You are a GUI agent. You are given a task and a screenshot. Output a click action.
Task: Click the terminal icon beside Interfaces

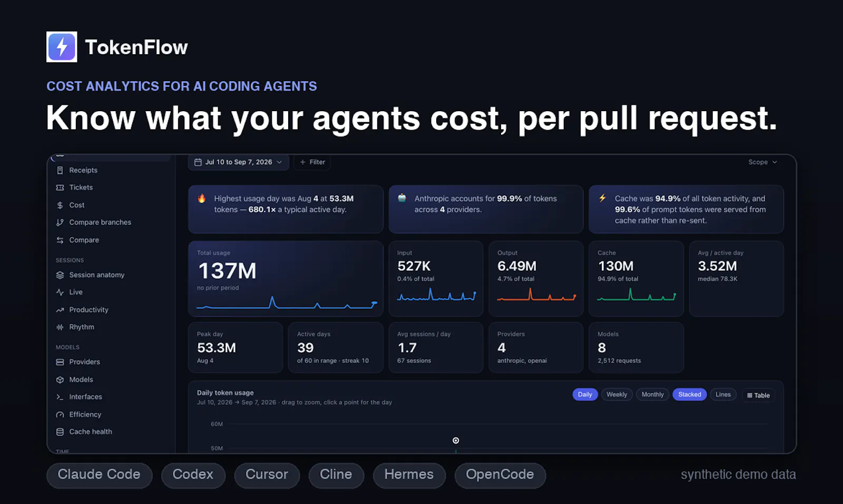(x=60, y=397)
